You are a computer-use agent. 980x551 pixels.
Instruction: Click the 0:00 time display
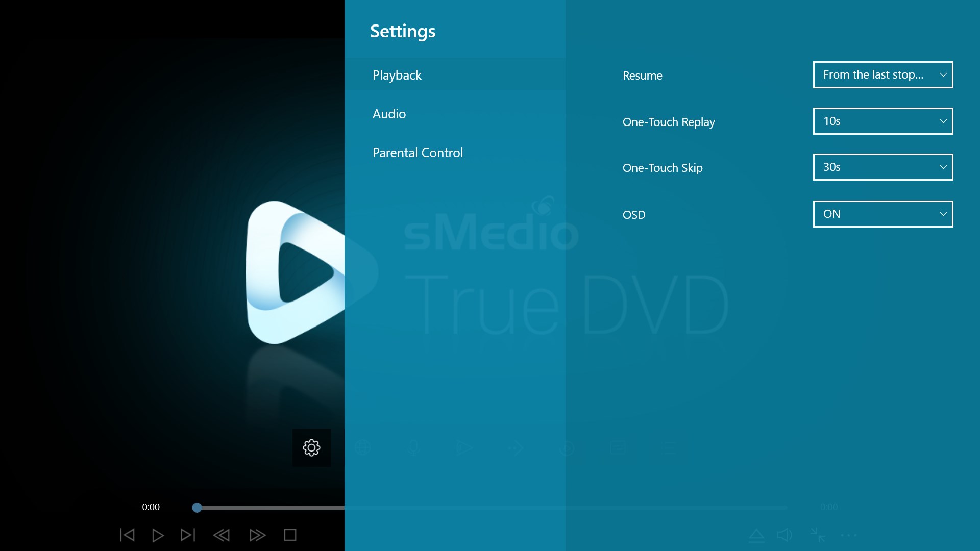[x=151, y=507]
